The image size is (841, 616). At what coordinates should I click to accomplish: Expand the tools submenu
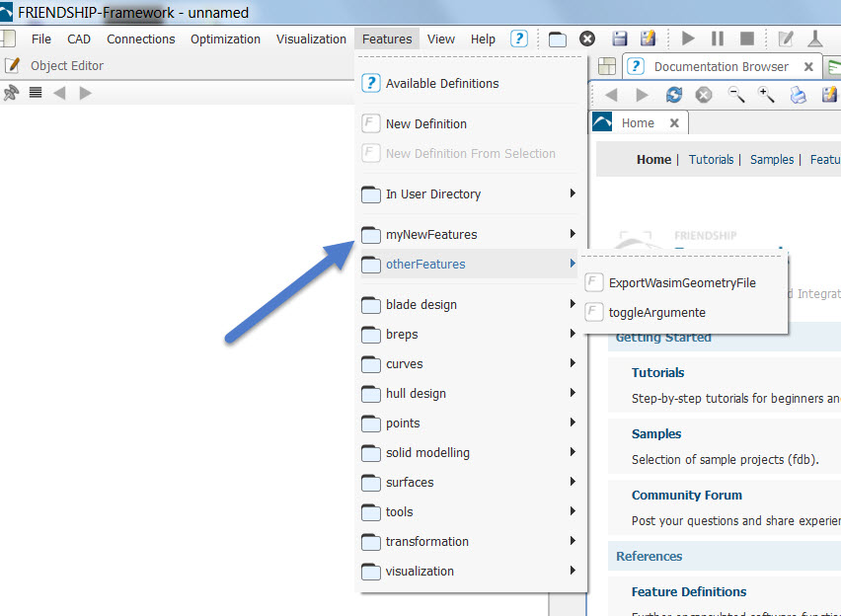point(470,512)
